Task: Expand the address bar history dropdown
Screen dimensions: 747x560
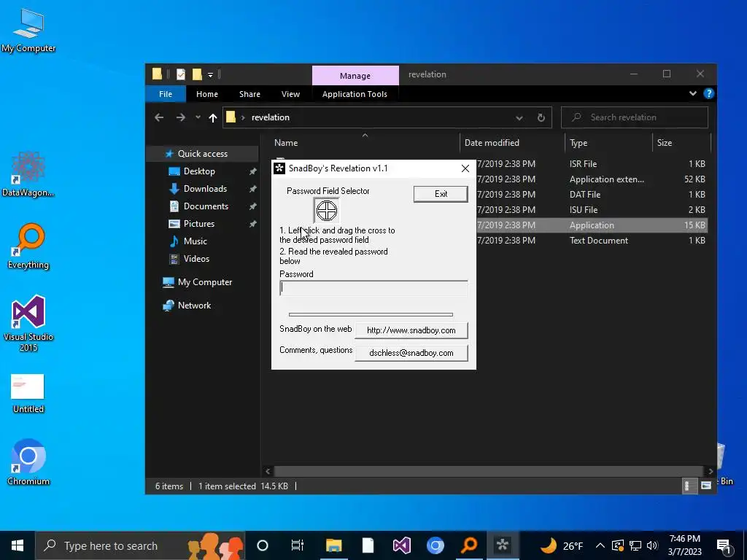Action: [519, 117]
